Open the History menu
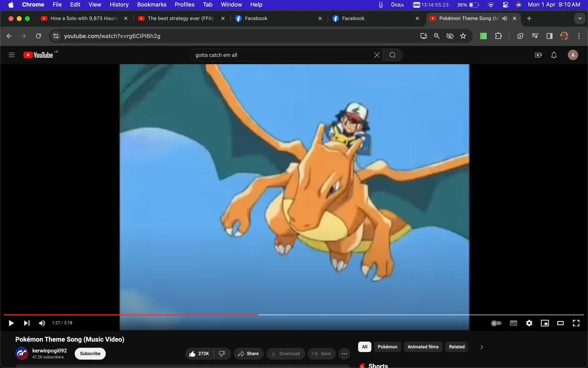588x368 pixels. pyautogui.click(x=119, y=5)
